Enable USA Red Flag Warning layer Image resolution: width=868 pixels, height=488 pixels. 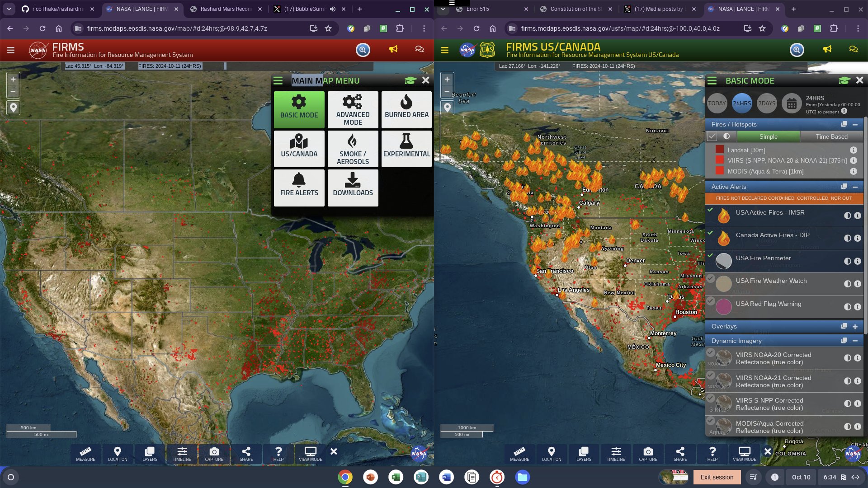[x=711, y=301]
